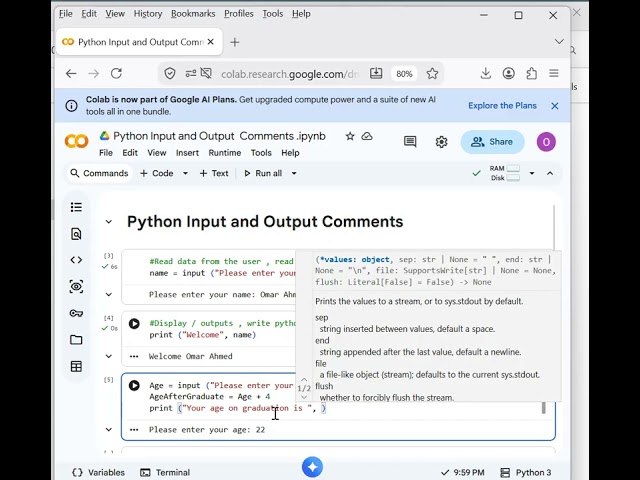This screenshot has height=480, width=640.
Task: Dismiss the Google AI Plans banner
Action: (x=555, y=106)
